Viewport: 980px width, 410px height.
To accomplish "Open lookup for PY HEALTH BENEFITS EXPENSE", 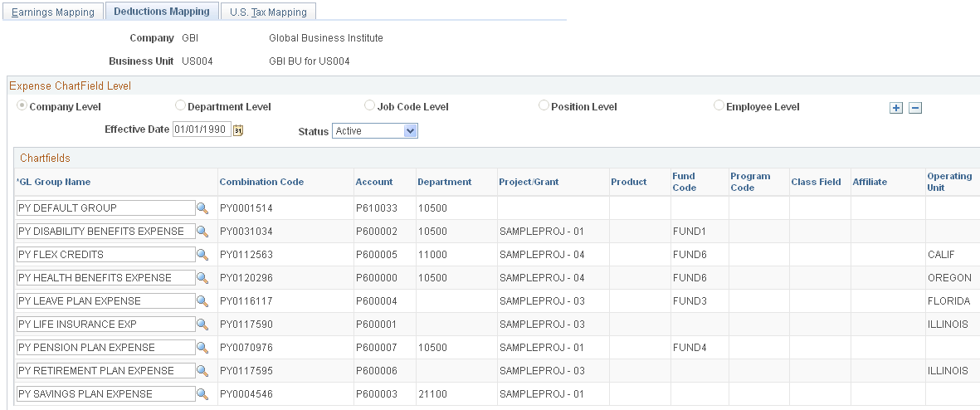I will (x=202, y=277).
